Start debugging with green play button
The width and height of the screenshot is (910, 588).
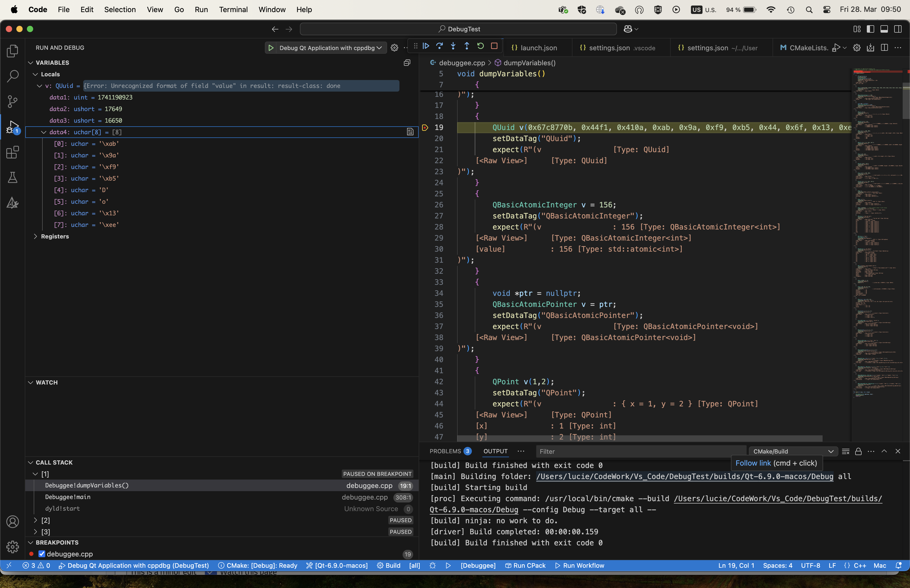pos(271,48)
